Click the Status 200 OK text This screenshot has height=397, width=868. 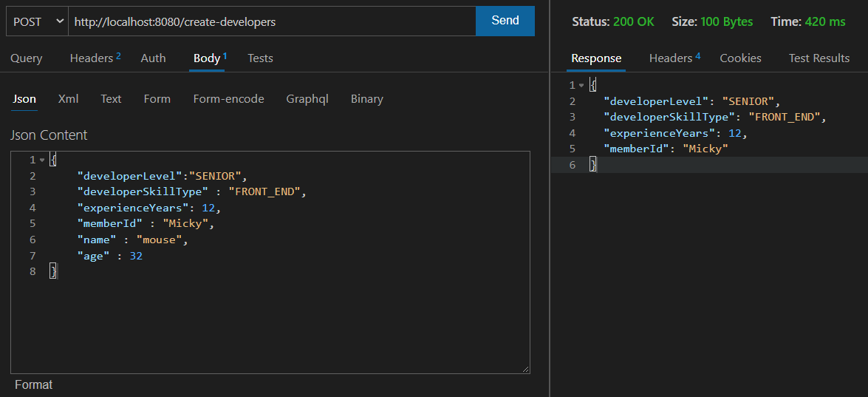[x=613, y=21]
